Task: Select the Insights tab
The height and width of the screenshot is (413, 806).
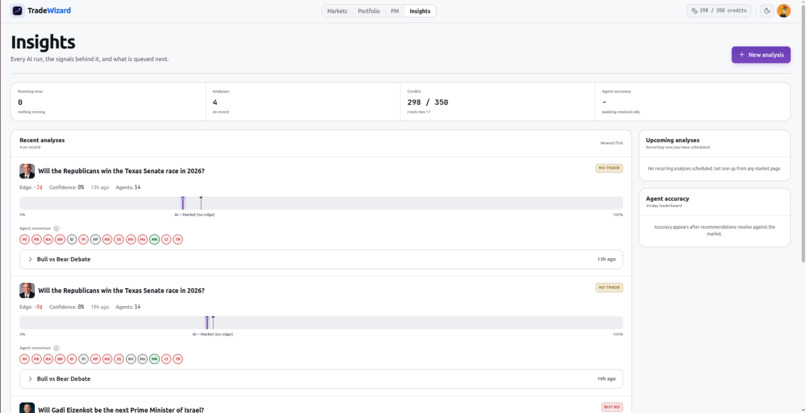Action: 420,11
